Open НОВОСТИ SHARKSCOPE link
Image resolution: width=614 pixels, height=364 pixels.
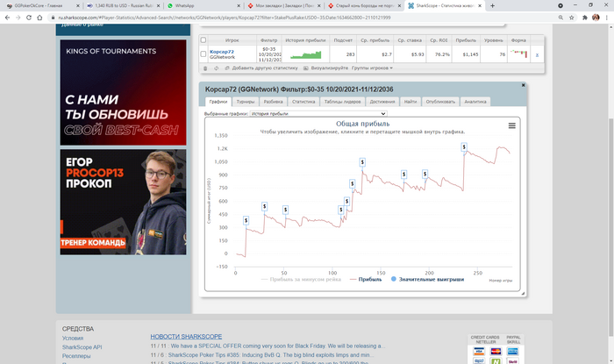tap(186, 337)
